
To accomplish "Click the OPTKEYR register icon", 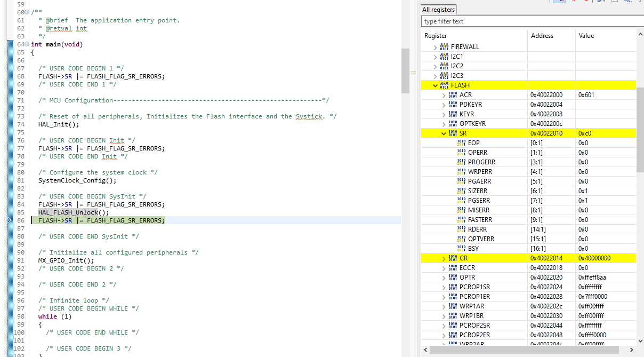I will click(452, 123).
